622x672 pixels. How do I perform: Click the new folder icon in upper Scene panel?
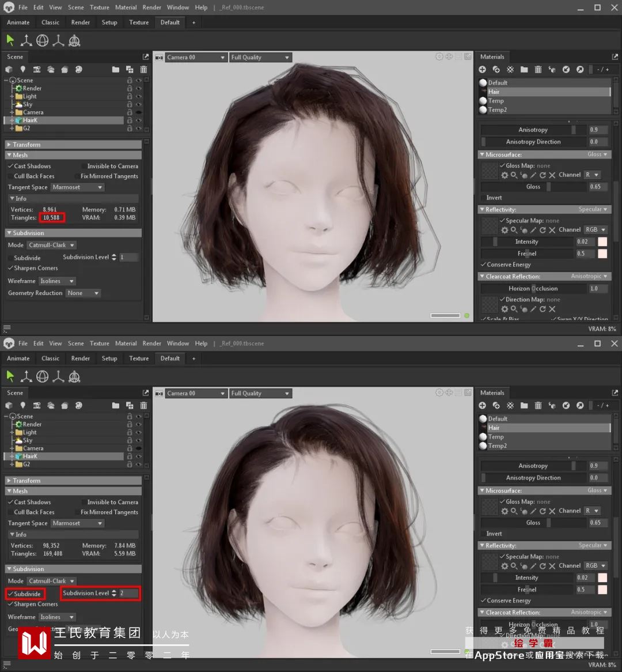[x=116, y=69]
